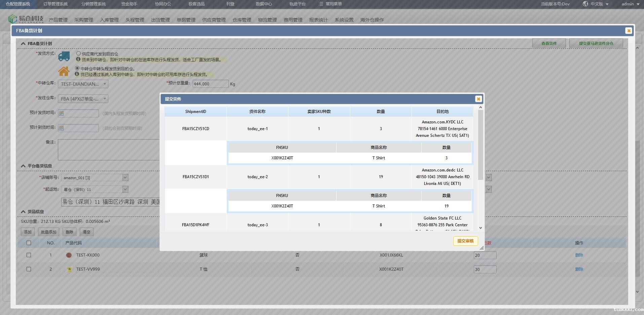
Task: Click the resize grip of submit shipment dialog
Action: point(481,248)
